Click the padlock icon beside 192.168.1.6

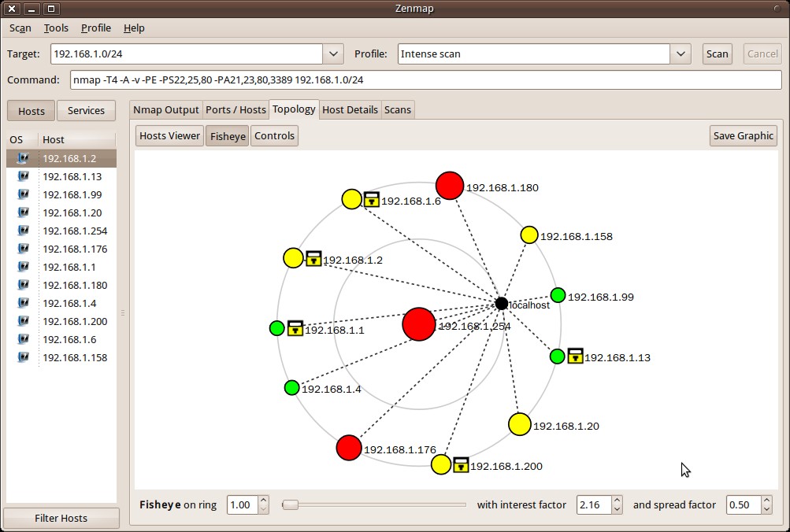click(x=371, y=199)
